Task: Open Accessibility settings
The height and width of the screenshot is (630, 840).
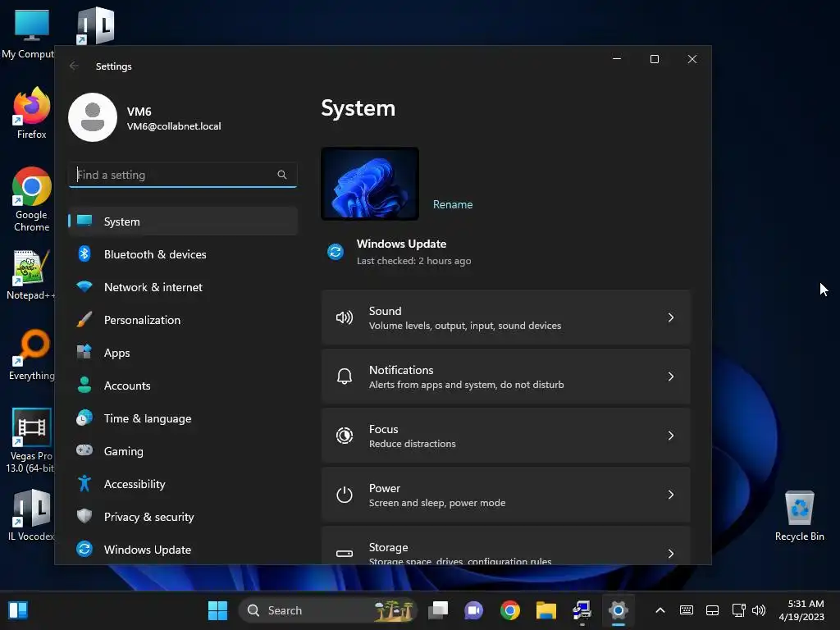Action: (x=183, y=484)
